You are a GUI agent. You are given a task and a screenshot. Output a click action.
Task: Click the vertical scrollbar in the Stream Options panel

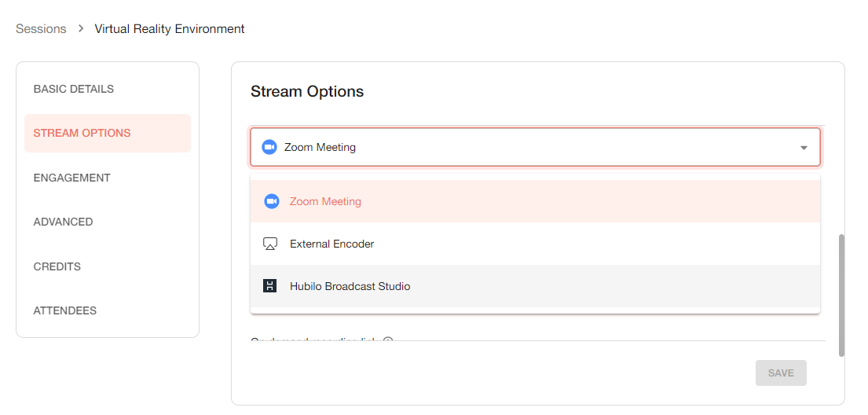click(841, 295)
